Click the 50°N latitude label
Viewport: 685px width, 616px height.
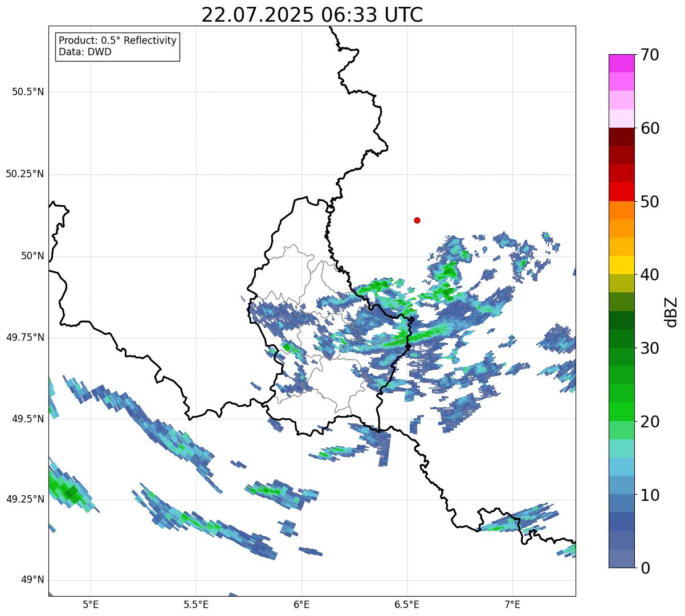32,256
